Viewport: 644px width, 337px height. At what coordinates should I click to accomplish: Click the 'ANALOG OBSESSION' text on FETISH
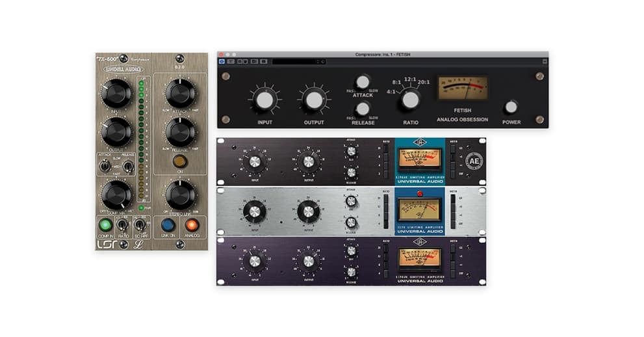(462, 120)
